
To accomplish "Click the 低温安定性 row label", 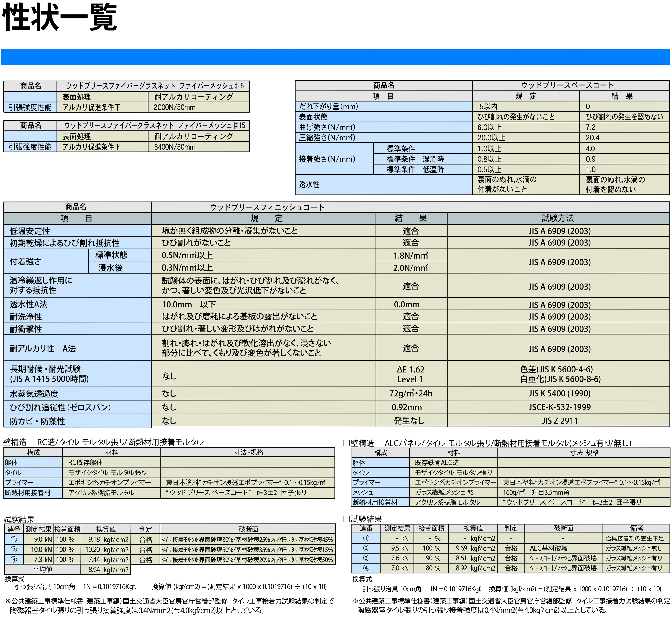I will (x=30, y=231).
